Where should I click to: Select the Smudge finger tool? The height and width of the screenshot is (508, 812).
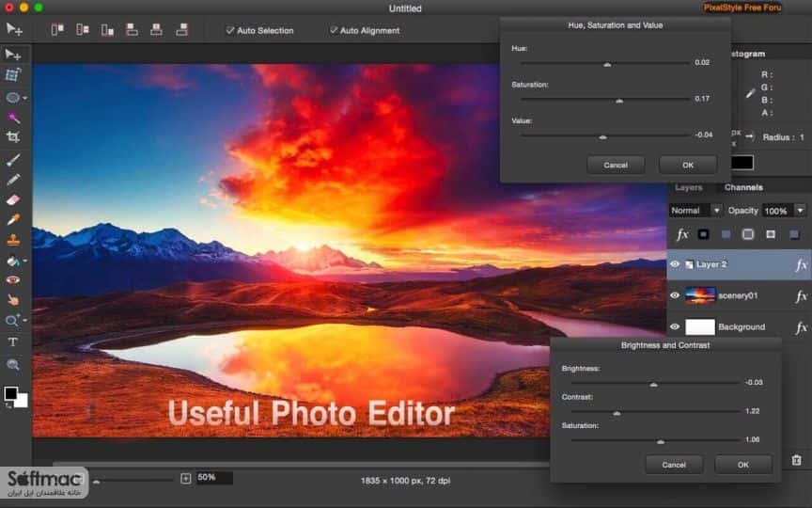pyautogui.click(x=13, y=300)
